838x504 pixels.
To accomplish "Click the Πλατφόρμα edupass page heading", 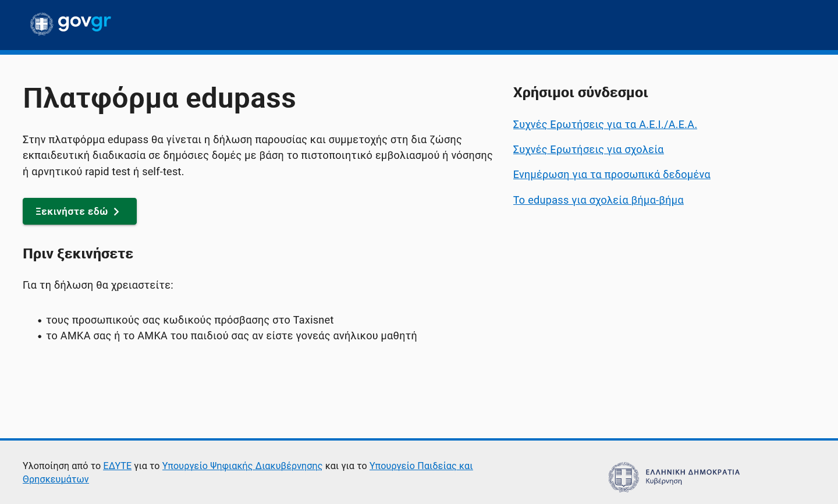I will click(x=159, y=98).
